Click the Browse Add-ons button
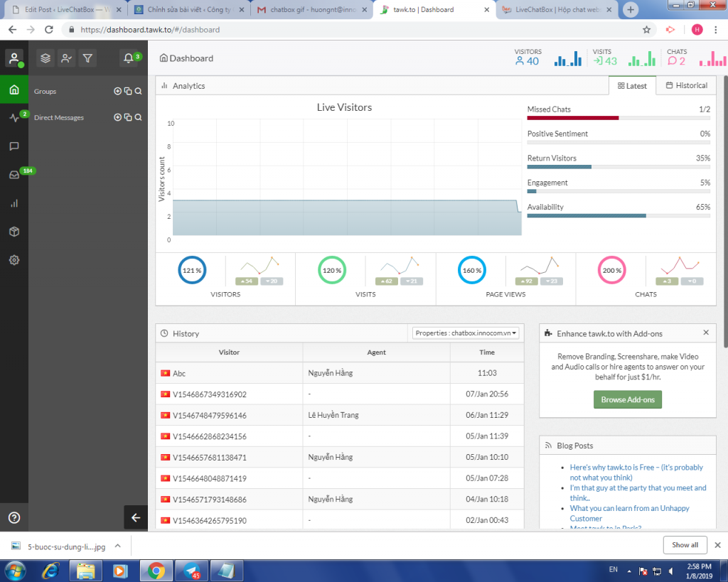 628,399
